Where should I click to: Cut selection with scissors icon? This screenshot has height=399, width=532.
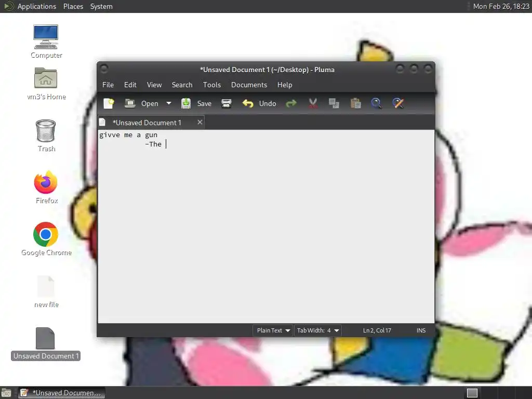313,103
